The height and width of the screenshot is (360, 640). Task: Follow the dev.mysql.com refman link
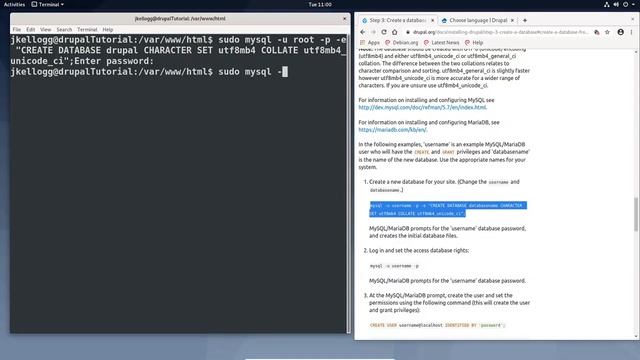pos(422,107)
